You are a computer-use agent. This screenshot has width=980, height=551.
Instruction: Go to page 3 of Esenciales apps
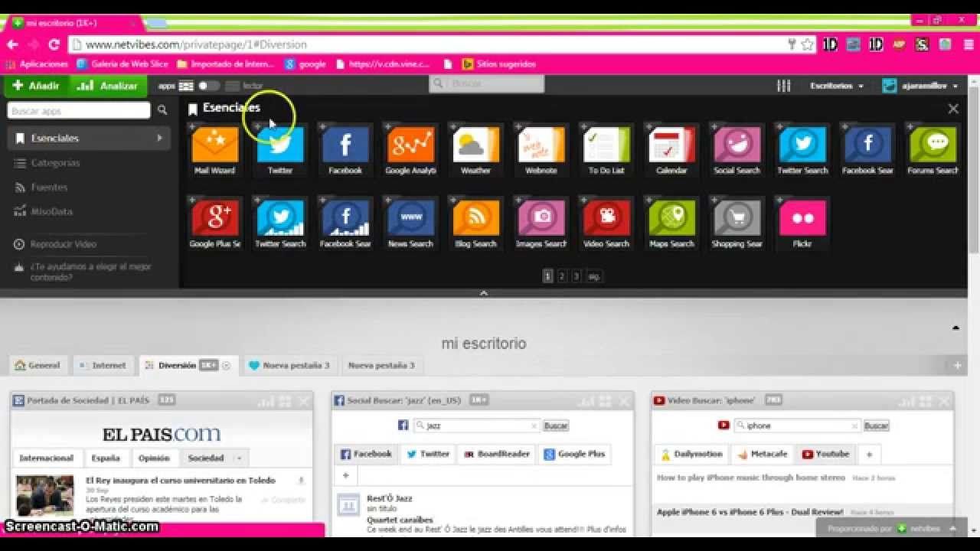[577, 276]
